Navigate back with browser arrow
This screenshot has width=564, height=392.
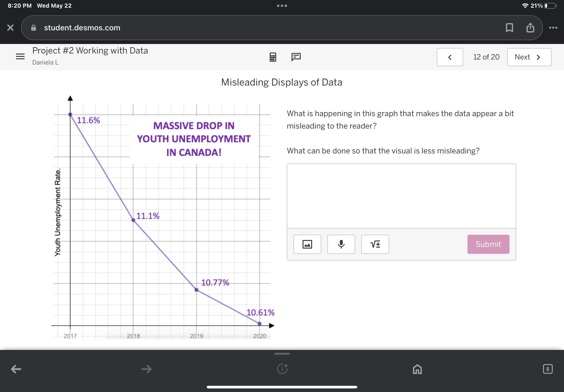tap(16, 369)
